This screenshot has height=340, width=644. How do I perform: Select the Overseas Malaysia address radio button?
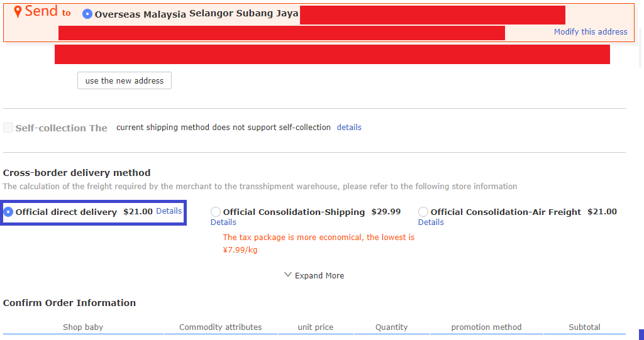tap(87, 14)
